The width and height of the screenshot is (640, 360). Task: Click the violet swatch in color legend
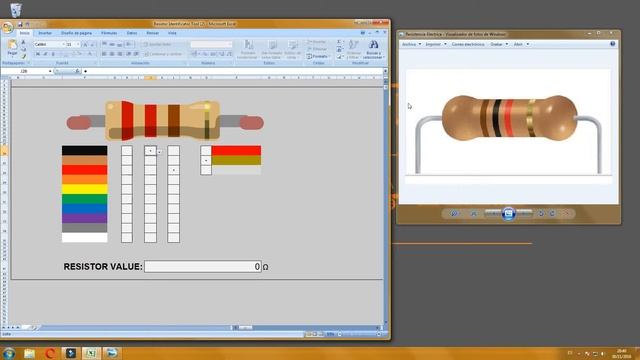pyautogui.click(x=84, y=218)
